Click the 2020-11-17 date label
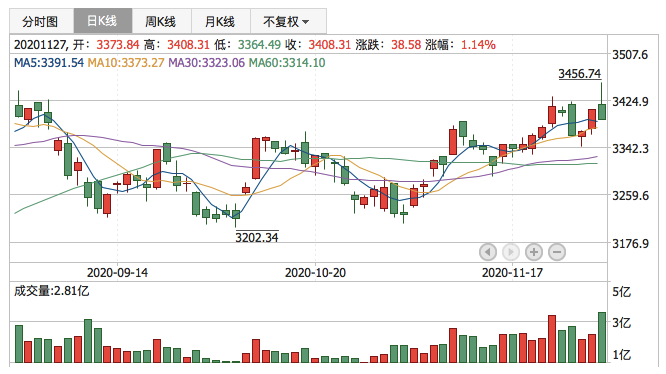The image size is (666, 374). pyautogui.click(x=512, y=273)
